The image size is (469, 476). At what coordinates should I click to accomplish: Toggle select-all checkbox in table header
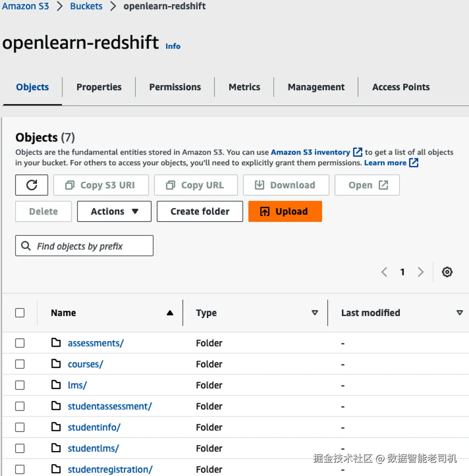20,313
